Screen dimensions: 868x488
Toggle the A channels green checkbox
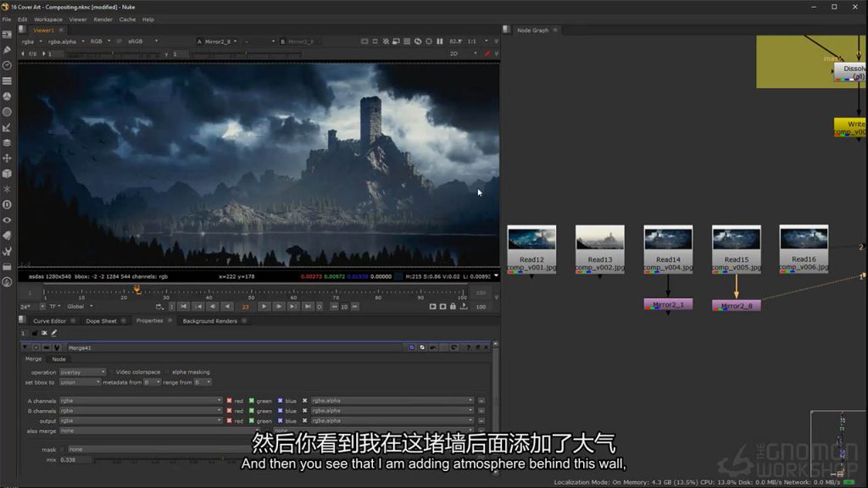tap(251, 401)
